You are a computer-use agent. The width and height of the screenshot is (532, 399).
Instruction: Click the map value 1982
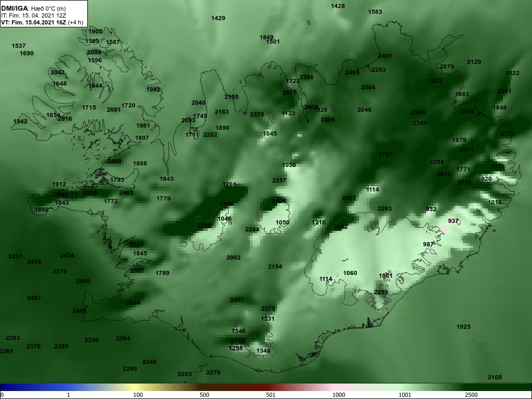153,89
